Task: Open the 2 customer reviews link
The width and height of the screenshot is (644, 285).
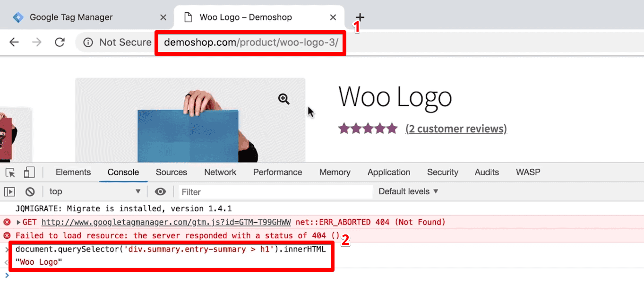Action: [x=455, y=128]
